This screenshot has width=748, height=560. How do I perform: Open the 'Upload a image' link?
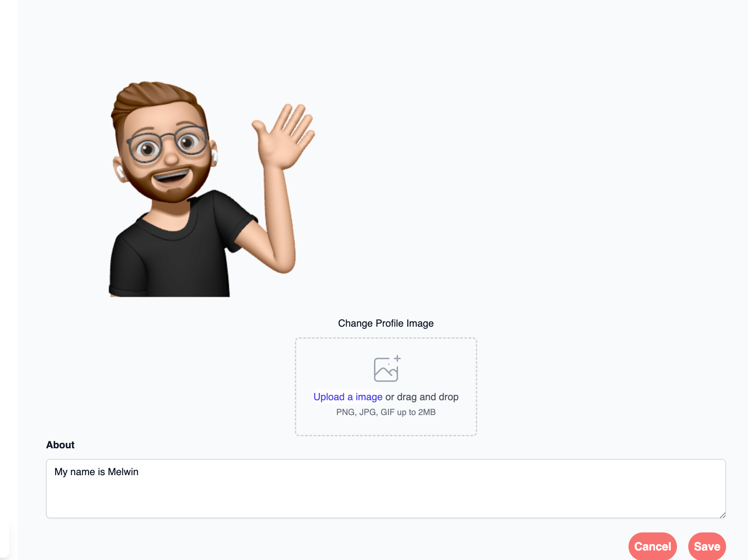click(x=348, y=397)
